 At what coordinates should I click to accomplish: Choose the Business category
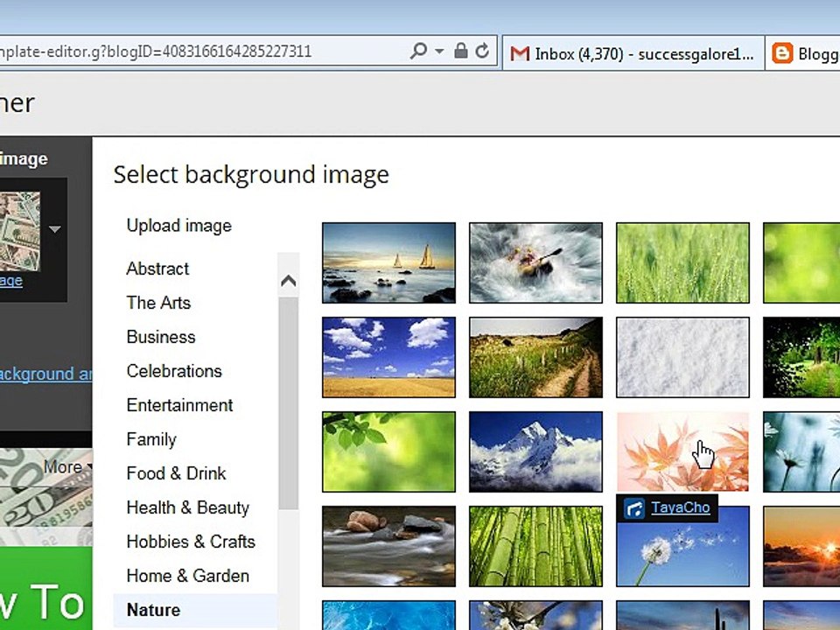pos(161,337)
